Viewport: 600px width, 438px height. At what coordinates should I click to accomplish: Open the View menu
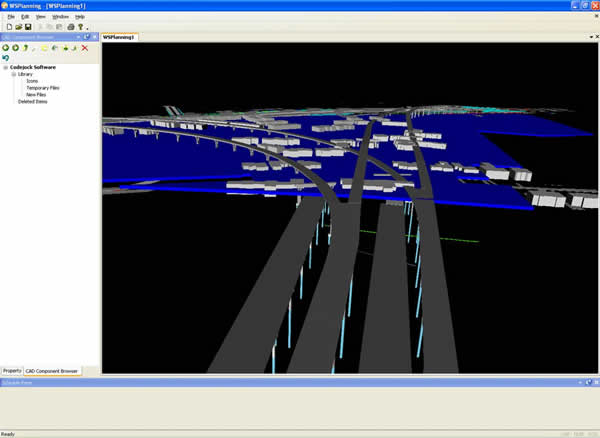pyautogui.click(x=40, y=17)
